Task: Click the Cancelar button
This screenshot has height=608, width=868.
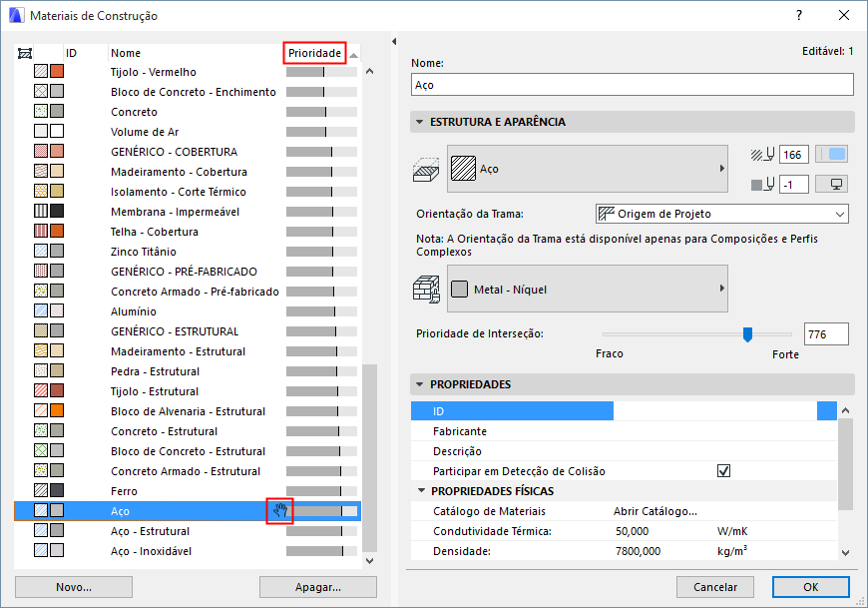Action: (x=715, y=587)
